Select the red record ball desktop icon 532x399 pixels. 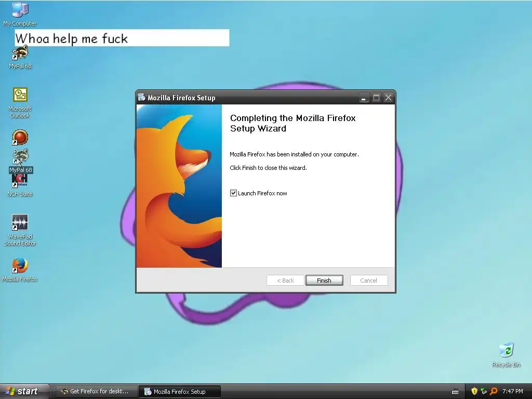(20, 137)
